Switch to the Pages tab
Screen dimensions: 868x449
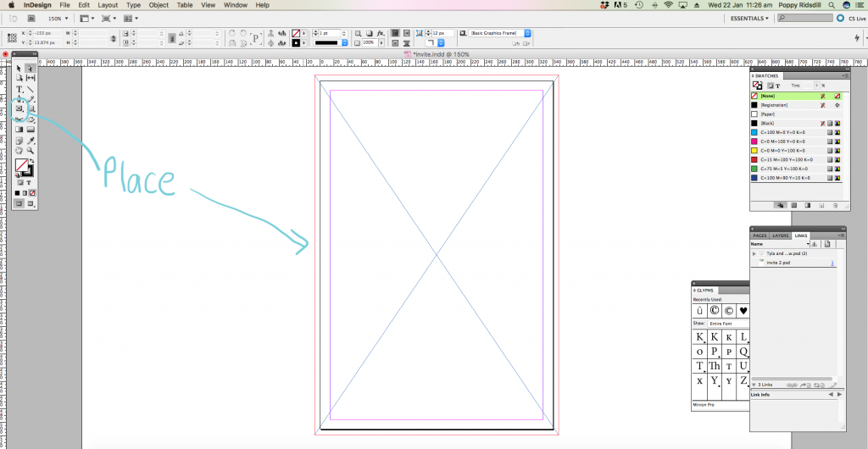click(x=760, y=235)
